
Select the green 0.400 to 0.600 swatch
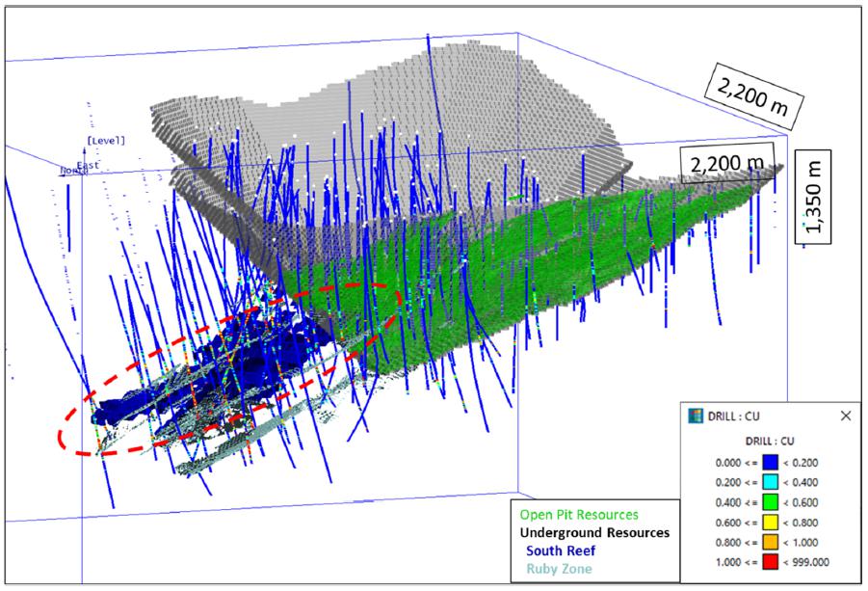pos(770,502)
